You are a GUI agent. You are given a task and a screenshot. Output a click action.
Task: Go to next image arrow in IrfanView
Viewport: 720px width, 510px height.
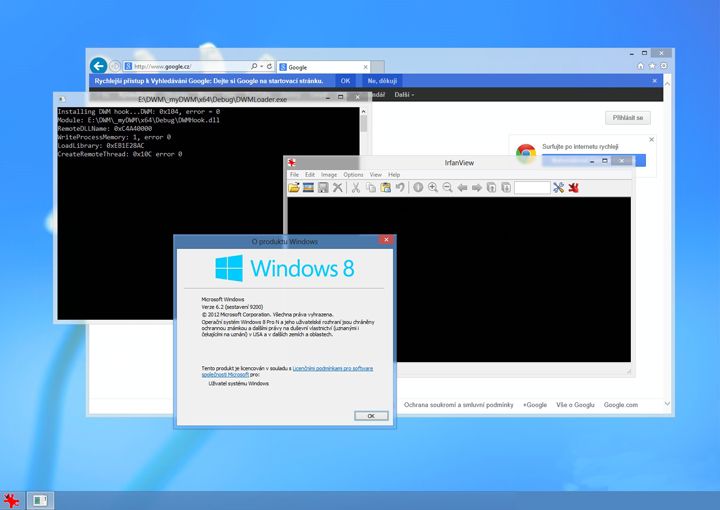[477, 187]
